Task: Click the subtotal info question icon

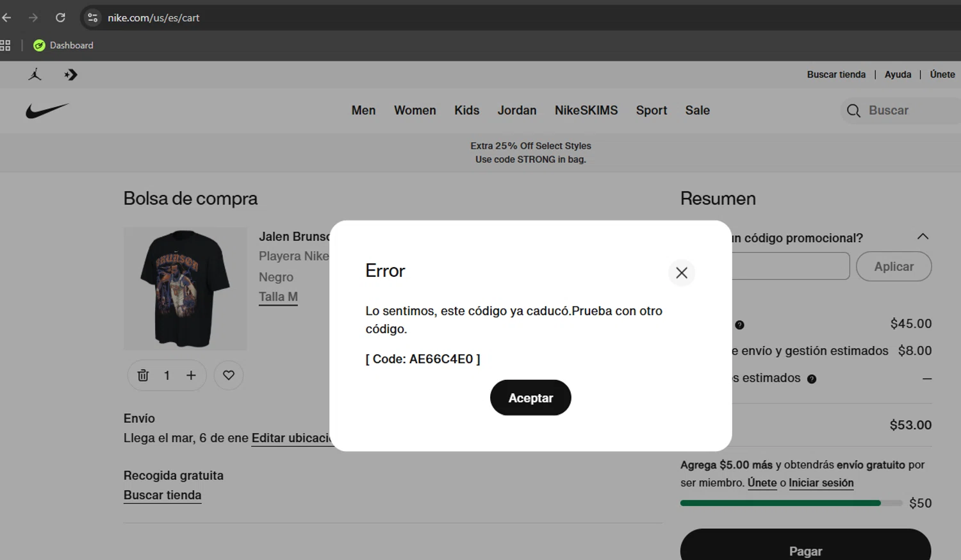Action: point(739,325)
